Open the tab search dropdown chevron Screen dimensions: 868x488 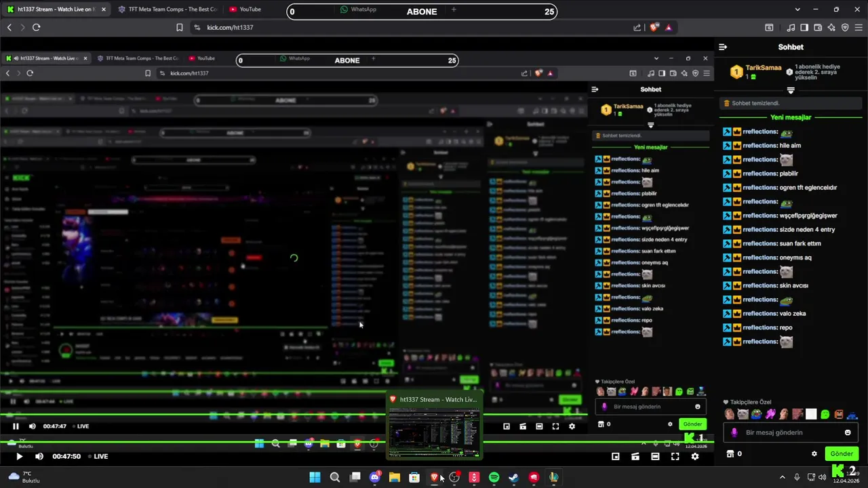click(x=797, y=9)
